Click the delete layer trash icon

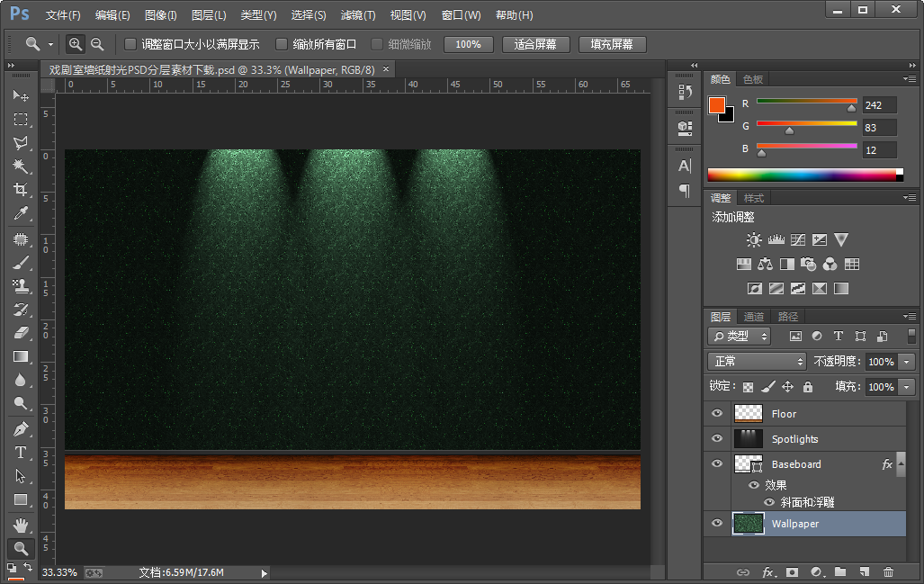(x=888, y=571)
